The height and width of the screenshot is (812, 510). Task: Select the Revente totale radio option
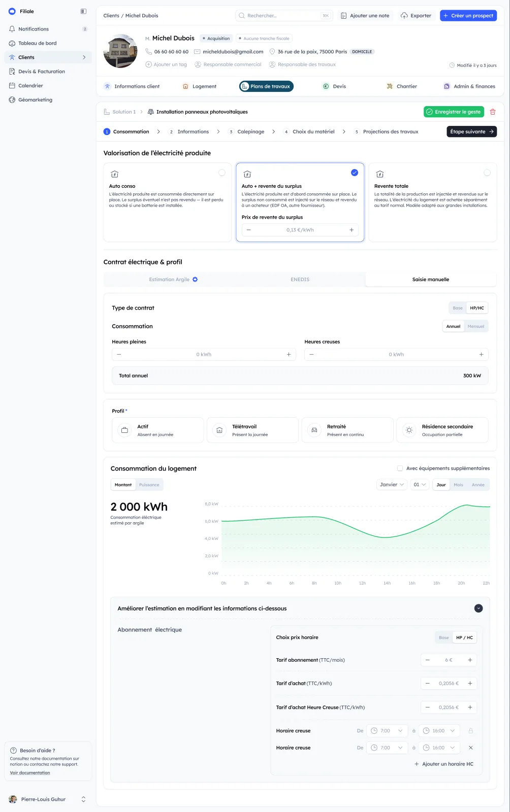(487, 173)
